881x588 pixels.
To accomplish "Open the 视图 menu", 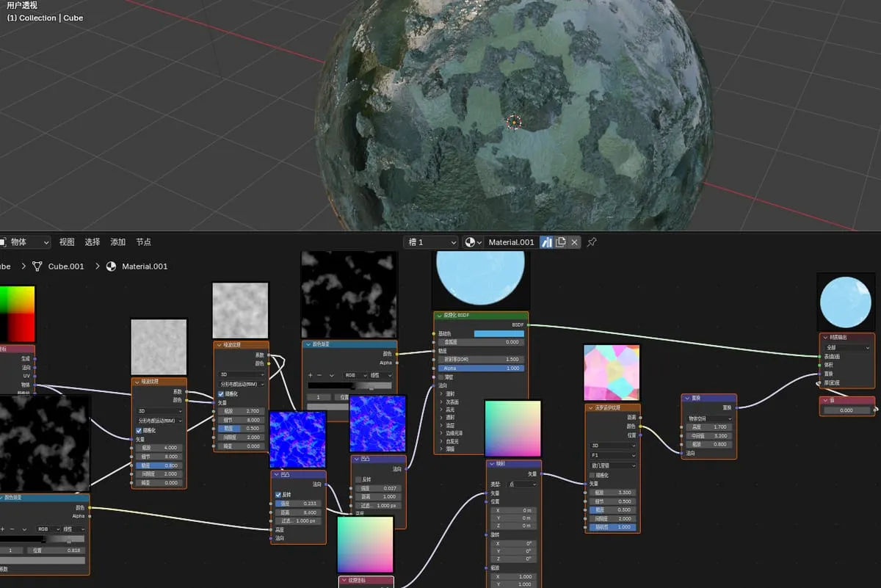I will pyautogui.click(x=67, y=242).
